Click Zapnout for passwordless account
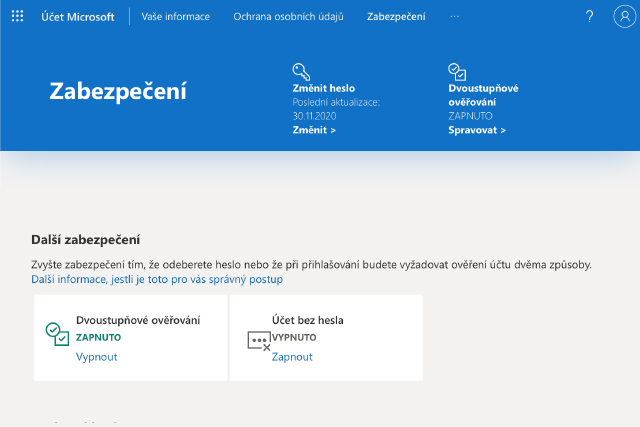The image size is (640, 427). [x=292, y=357]
